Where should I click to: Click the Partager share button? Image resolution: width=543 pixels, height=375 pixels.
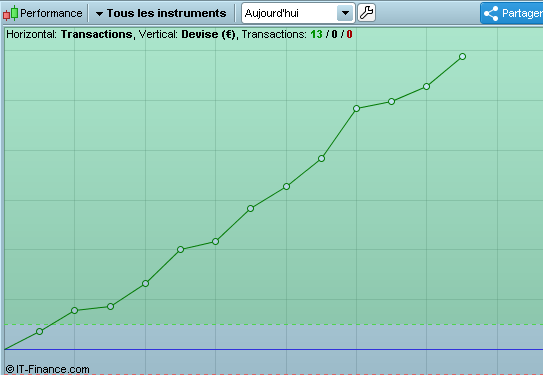coord(512,13)
